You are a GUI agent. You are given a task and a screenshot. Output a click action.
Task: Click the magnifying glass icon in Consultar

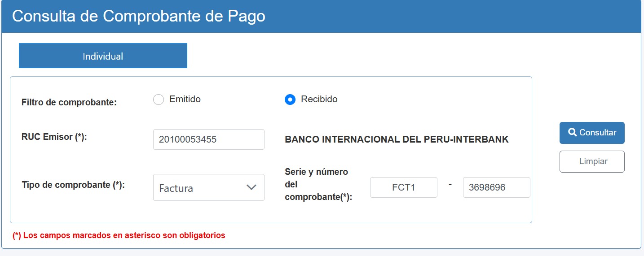[x=573, y=133]
